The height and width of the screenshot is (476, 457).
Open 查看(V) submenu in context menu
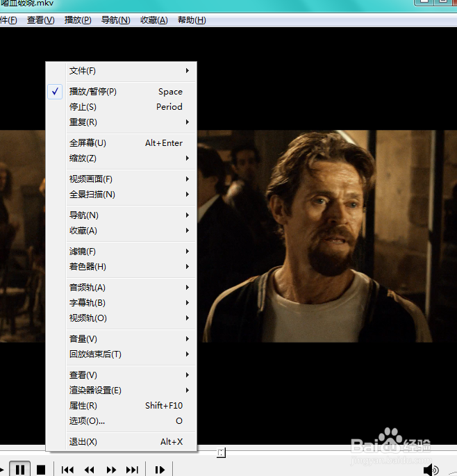(x=121, y=375)
